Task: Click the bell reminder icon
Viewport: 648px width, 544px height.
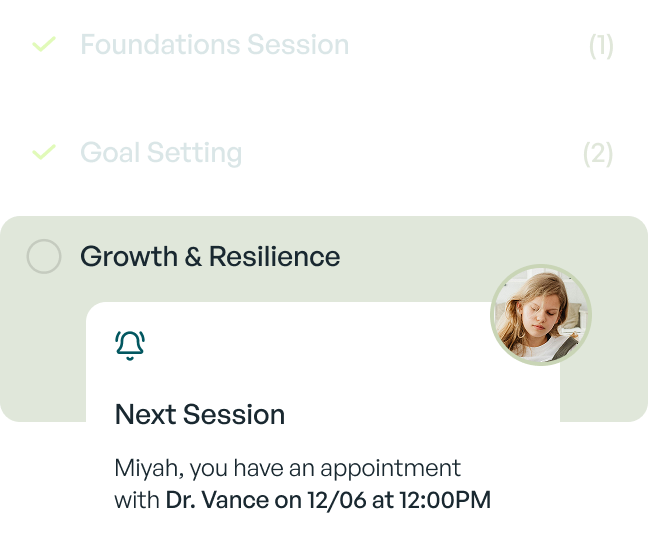Action: point(130,346)
